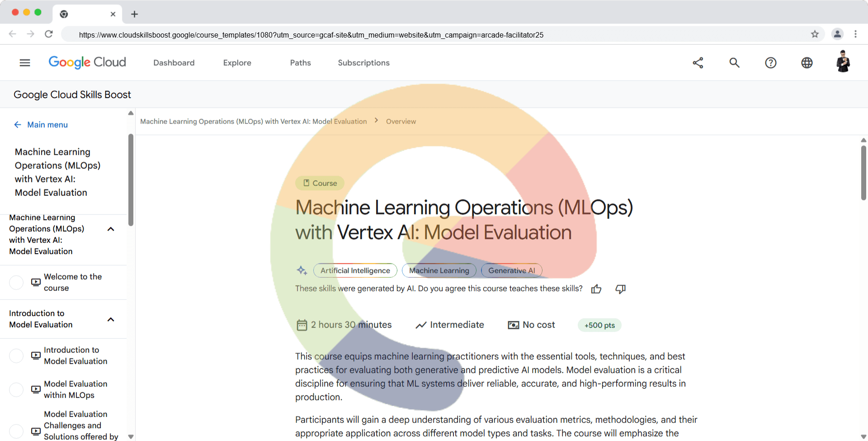
Task: Close the current browser tab
Action: point(113,14)
